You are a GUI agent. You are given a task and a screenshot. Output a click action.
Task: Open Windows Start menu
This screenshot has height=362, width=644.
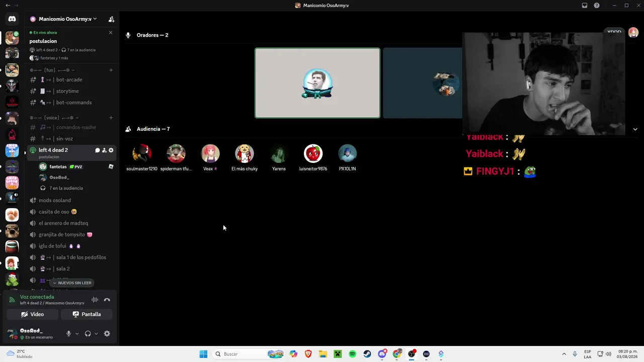(x=203, y=354)
